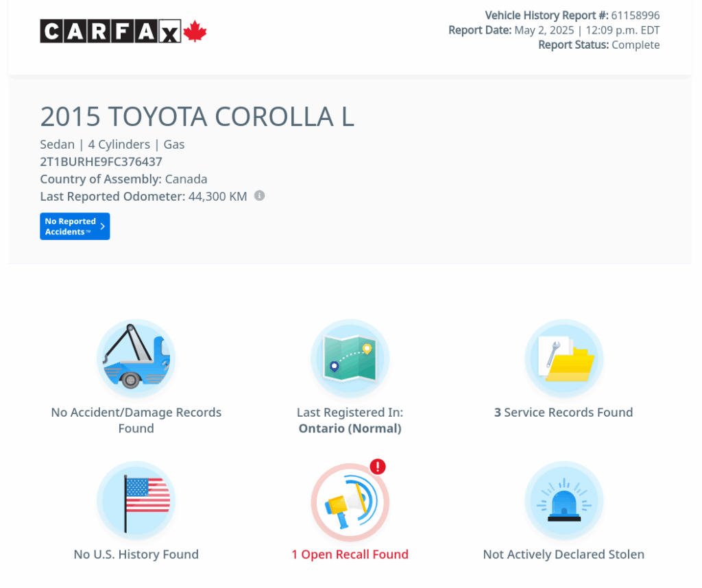This screenshot has height=588, width=702.
Task: Open Last Registered In Ontario (Normal)
Action: (350, 420)
